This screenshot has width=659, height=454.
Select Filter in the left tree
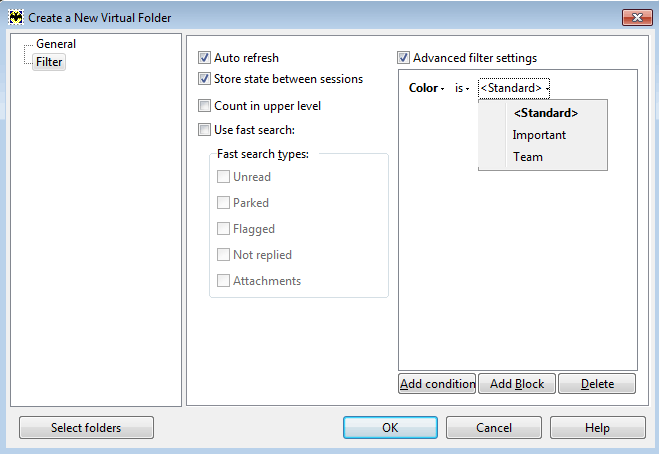(x=49, y=62)
